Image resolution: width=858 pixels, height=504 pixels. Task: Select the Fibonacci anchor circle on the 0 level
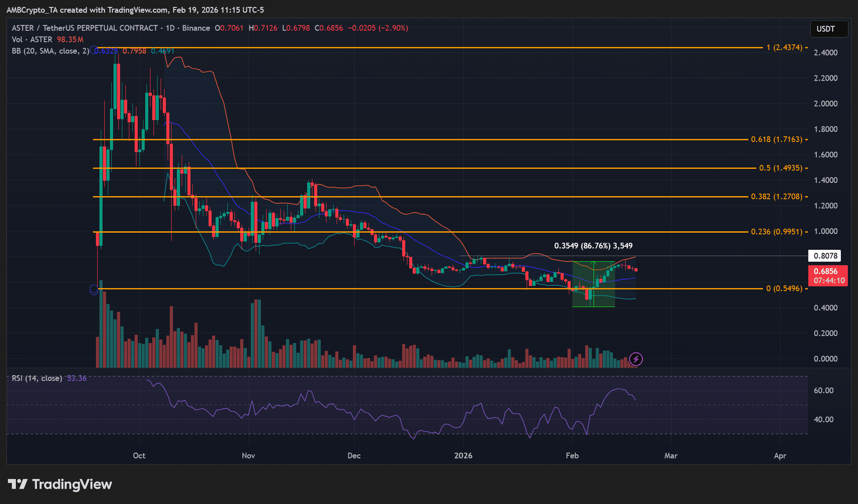coord(94,290)
